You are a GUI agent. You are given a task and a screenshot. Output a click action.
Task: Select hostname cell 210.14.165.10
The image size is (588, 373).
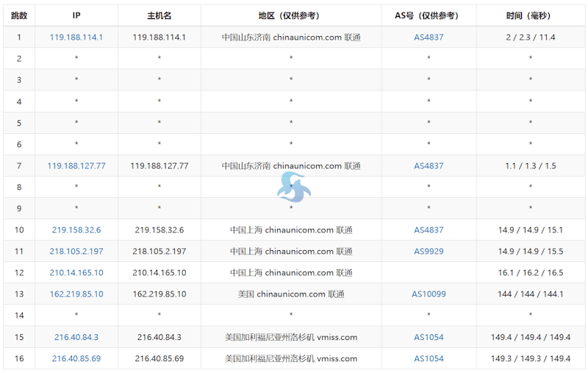[x=159, y=273]
